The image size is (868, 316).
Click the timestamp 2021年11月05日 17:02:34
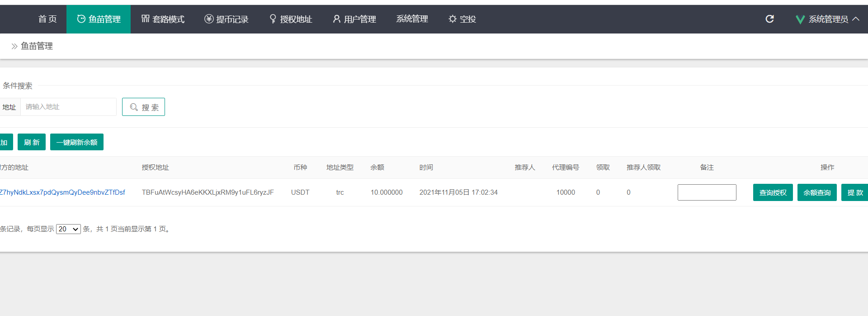coord(458,192)
